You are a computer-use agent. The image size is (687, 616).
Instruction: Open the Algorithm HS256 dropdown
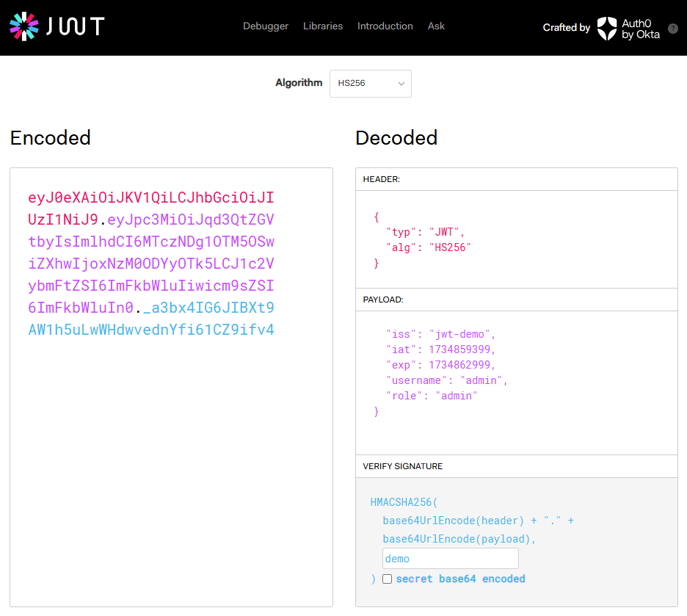[x=370, y=83]
